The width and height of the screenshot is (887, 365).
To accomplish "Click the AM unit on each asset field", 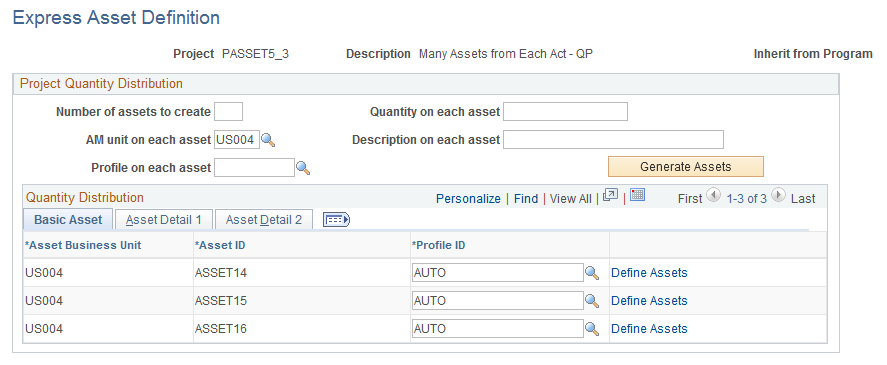I will click(x=237, y=140).
